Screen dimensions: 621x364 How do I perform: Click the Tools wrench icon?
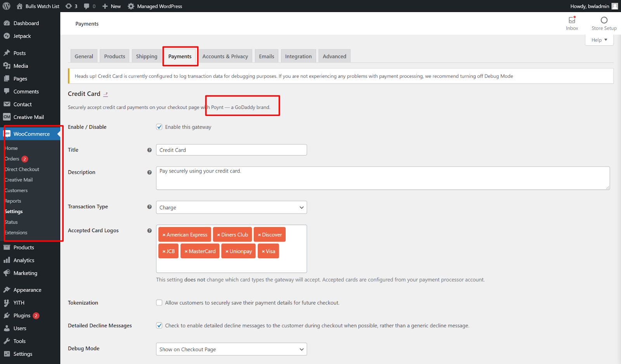7,341
